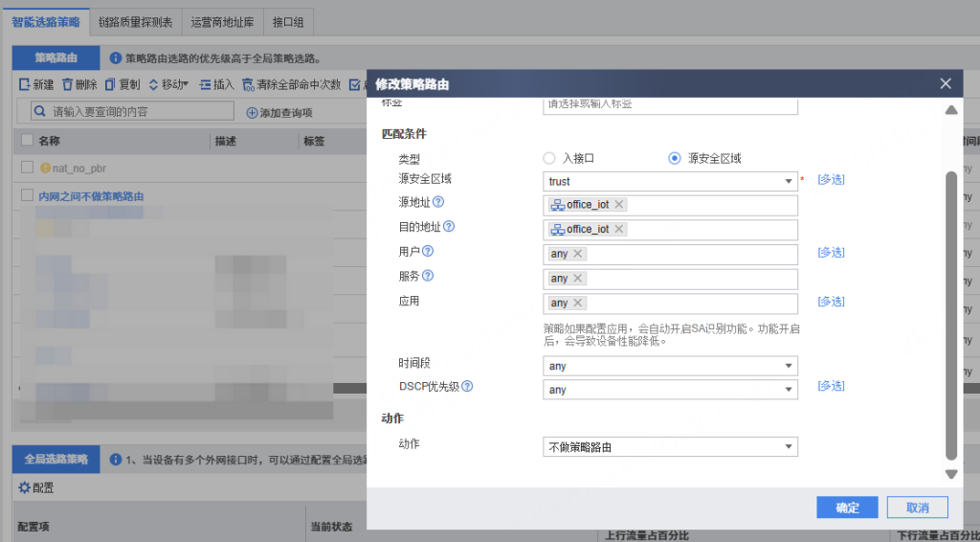Open the 源安全区域 trust dropdown
The width and height of the screenshot is (980, 542).
click(788, 181)
